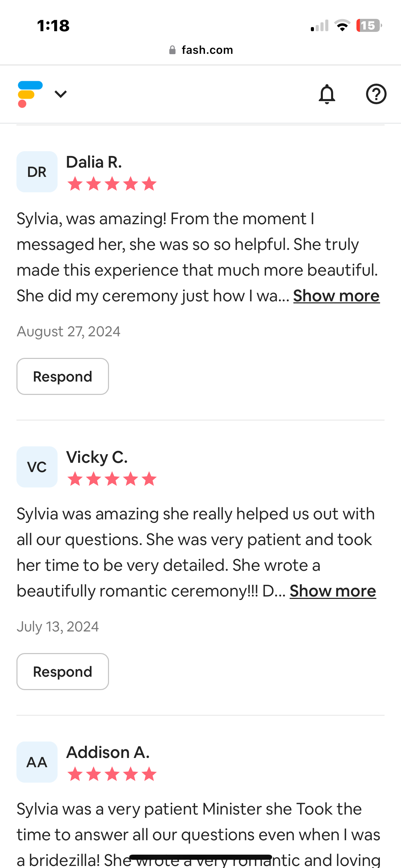Tap the Vicky C. reviewer name
The height and width of the screenshot is (868, 401).
[x=97, y=457]
